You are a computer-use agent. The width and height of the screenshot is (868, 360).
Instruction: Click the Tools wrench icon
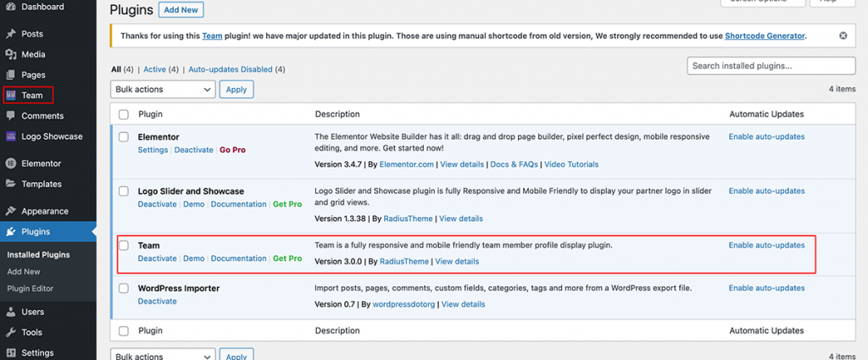point(10,332)
